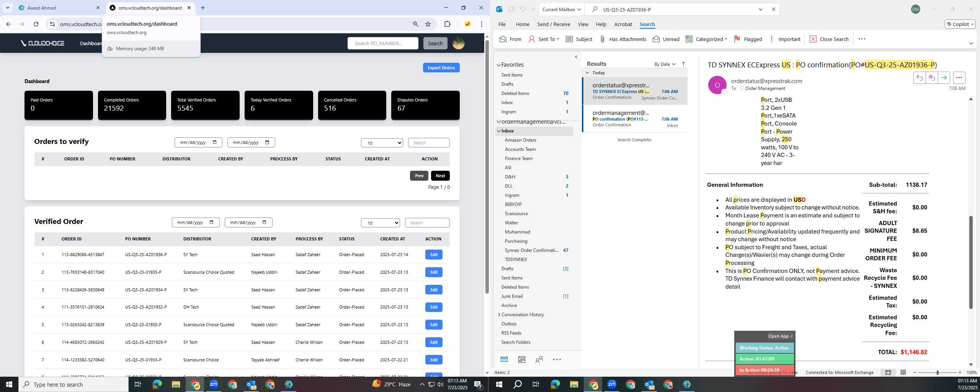Click Search PO_NUMBER input field
980x392 pixels.
click(x=383, y=43)
